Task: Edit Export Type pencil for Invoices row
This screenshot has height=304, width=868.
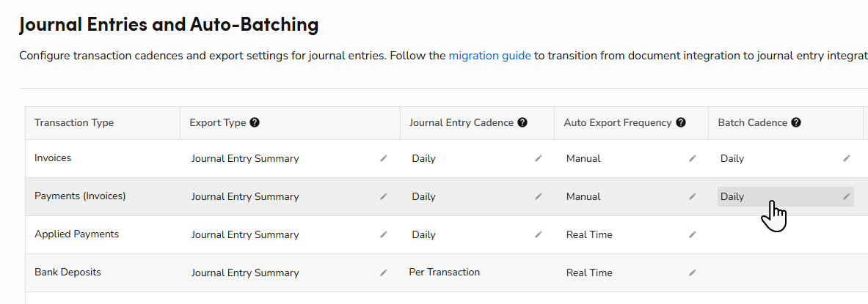Action: [383, 158]
